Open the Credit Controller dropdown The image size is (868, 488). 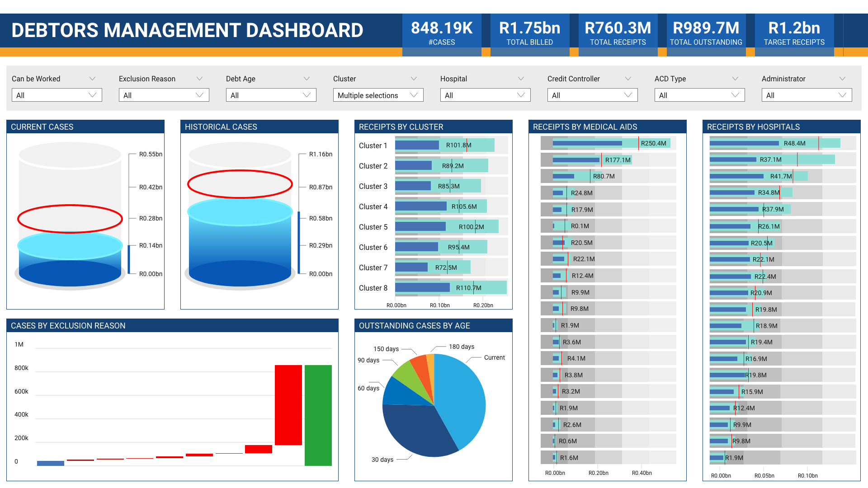pos(592,95)
